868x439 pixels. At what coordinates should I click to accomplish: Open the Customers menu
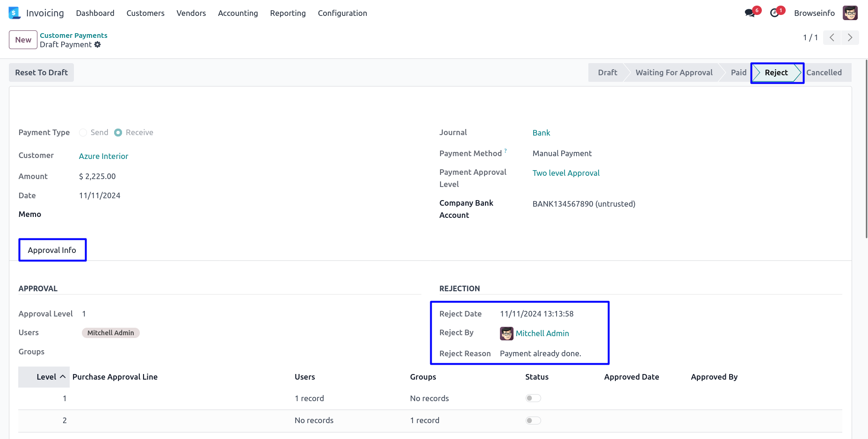tap(145, 13)
